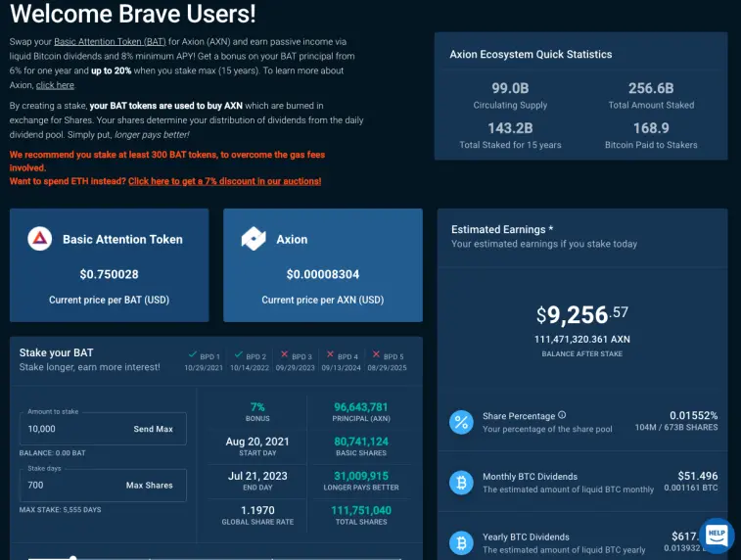Click the 168.9 Bitcoin Paid to Stakers
The image size is (741, 560).
tap(651, 135)
